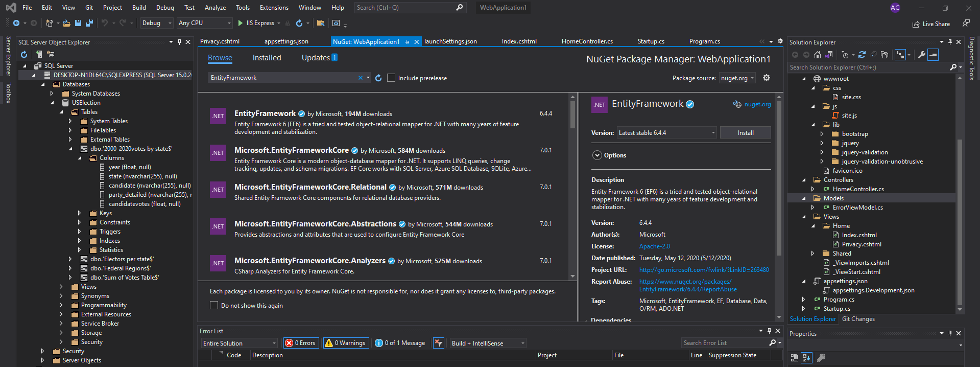Open the Any CPU platform dropdown
This screenshot has width=980, height=367.
(x=204, y=23)
